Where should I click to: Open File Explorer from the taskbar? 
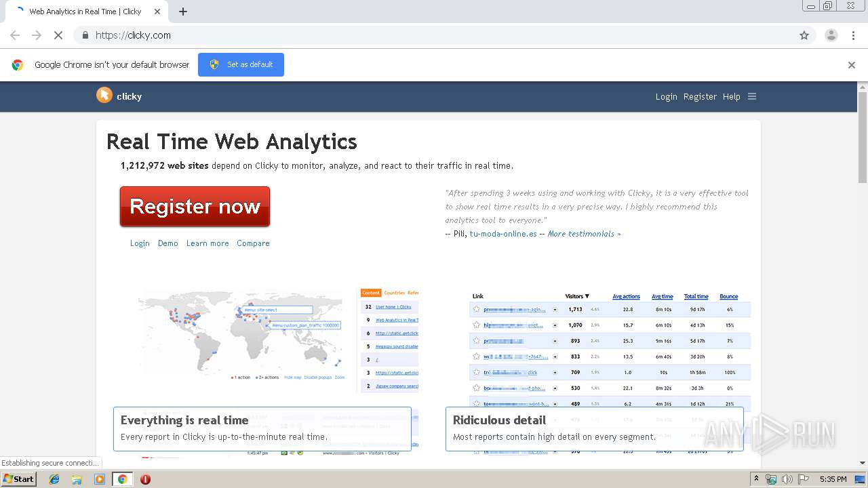(77, 479)
